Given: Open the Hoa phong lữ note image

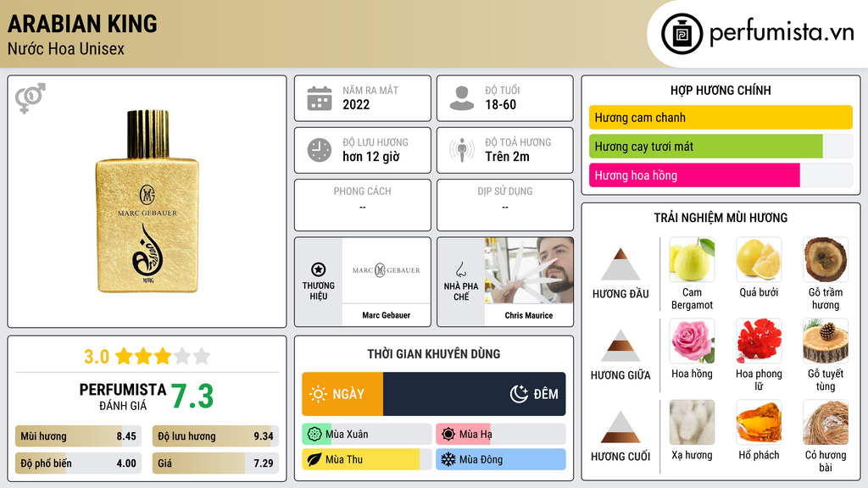Looking at the screenshot, I should (x=759, y=341).
